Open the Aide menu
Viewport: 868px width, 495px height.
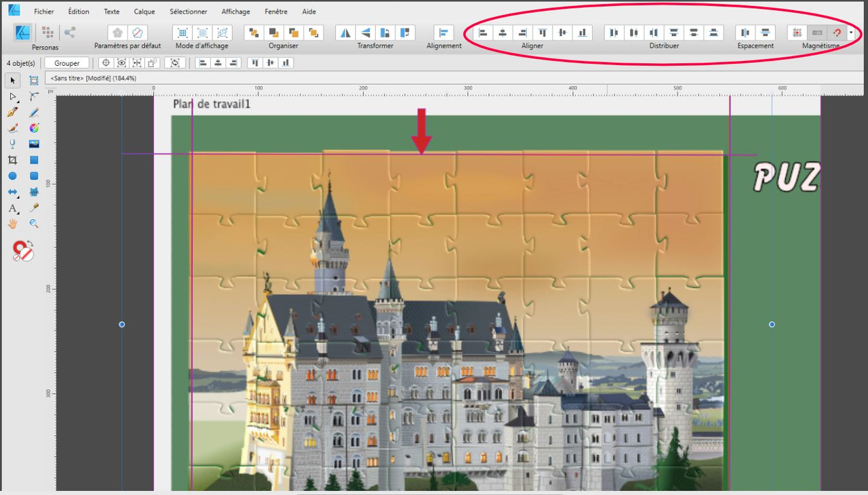pos(309,12)
